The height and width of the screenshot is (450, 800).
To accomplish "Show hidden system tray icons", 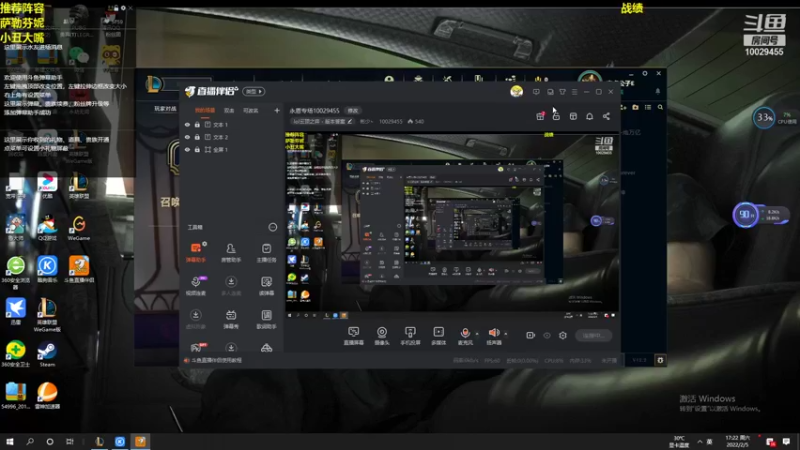I will 699,441.
